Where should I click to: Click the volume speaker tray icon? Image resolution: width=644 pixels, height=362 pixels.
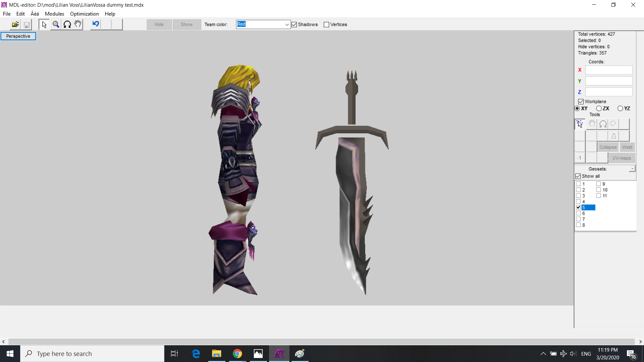click(x=573, y=354)
